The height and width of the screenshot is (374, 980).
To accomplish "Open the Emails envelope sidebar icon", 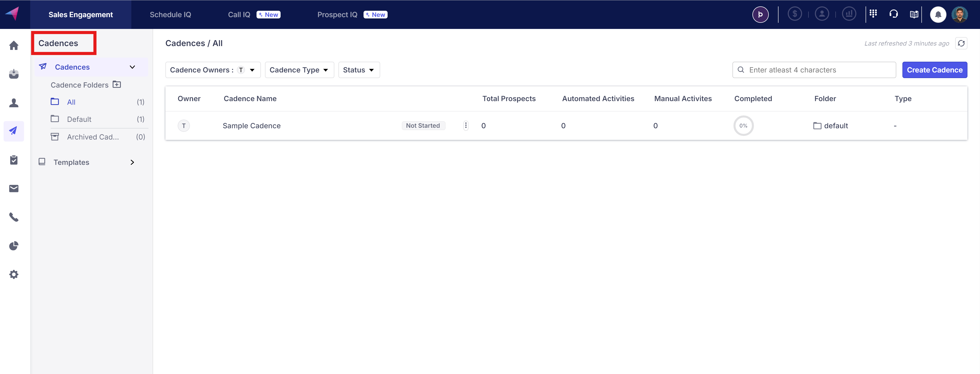I will [14, 189].
